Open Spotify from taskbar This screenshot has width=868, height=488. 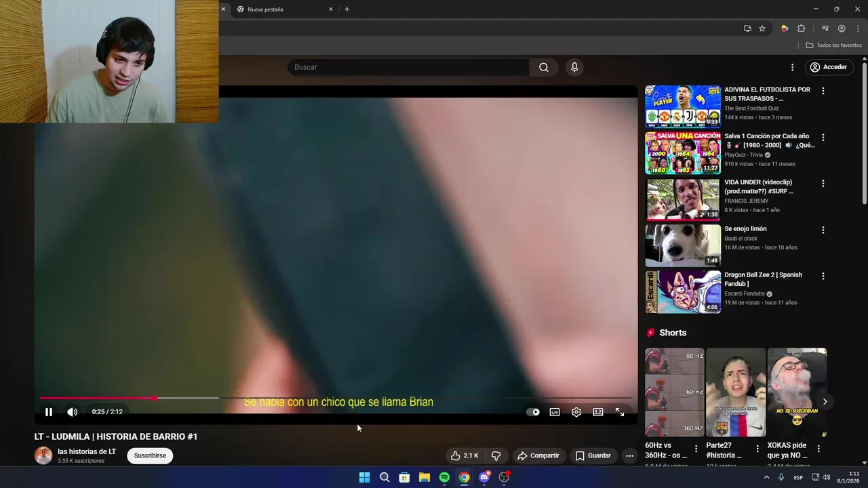point(444,477)
